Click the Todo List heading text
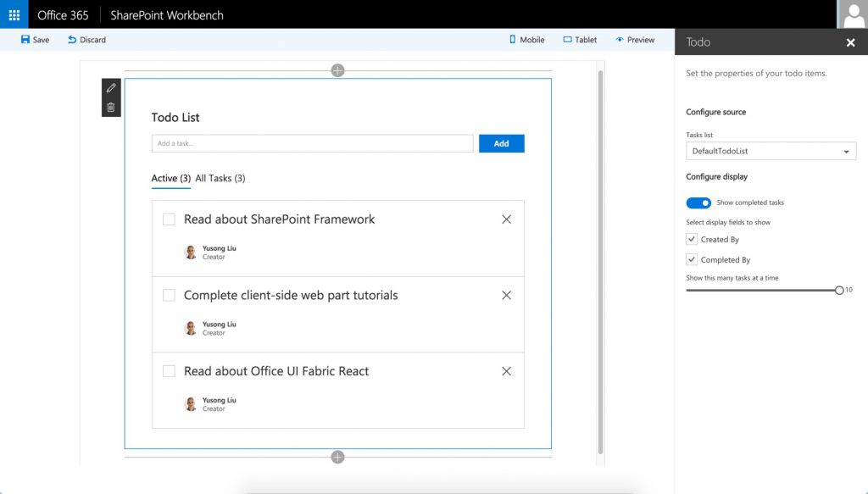The height and width of the screenshot is (494, 868). 175,117
